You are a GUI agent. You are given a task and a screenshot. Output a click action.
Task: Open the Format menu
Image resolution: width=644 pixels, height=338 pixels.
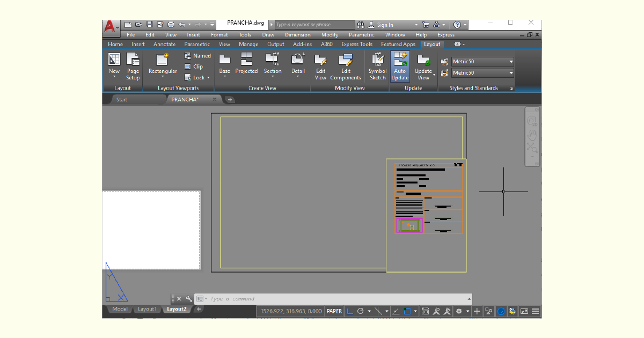click(219, 35)
